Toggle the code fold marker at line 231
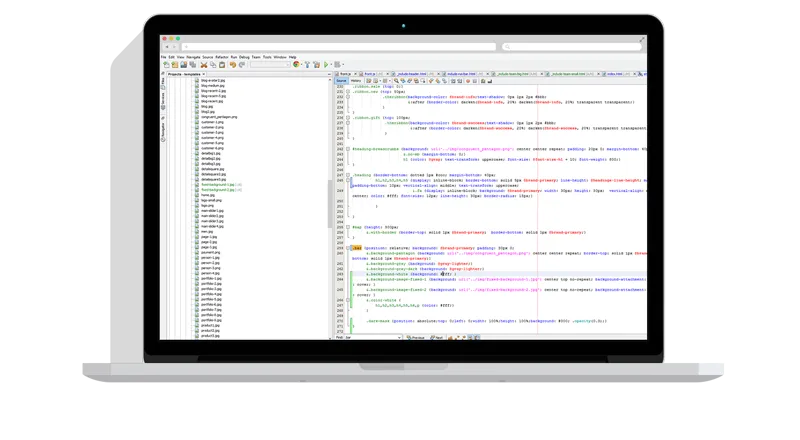The image size is (800, 440). click(348, 89)
